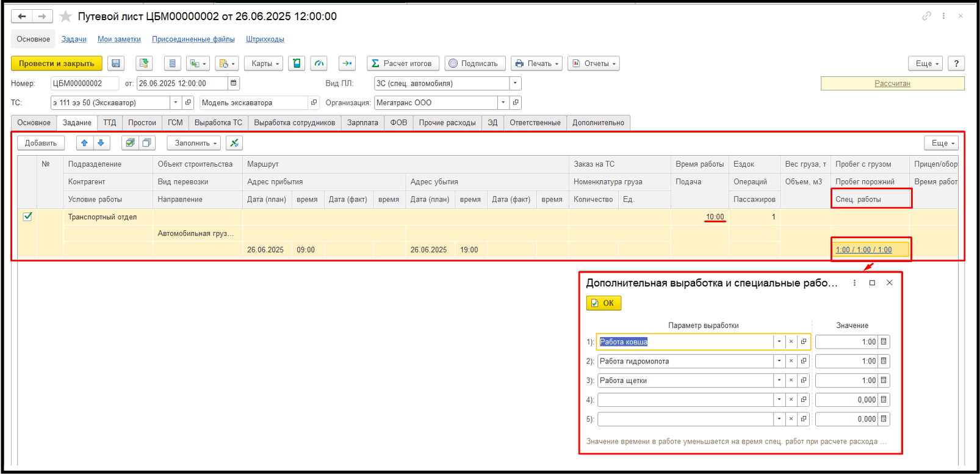Move the row up with the arrow
Image resolution: width=980 pixels, height=474 pixels.
pyautogui.click(x=84, y=143)
